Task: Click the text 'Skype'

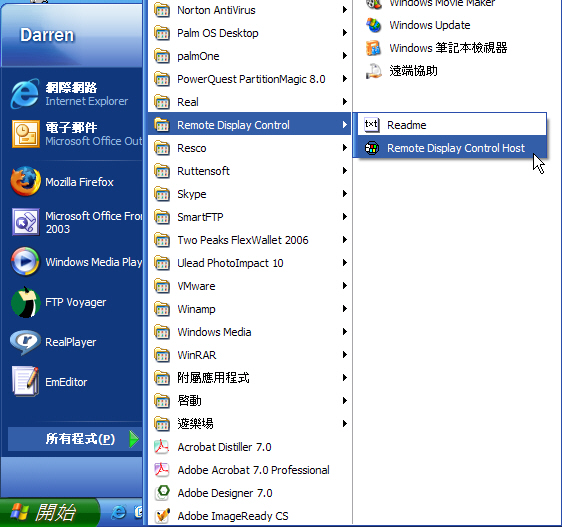Action: 191,194
